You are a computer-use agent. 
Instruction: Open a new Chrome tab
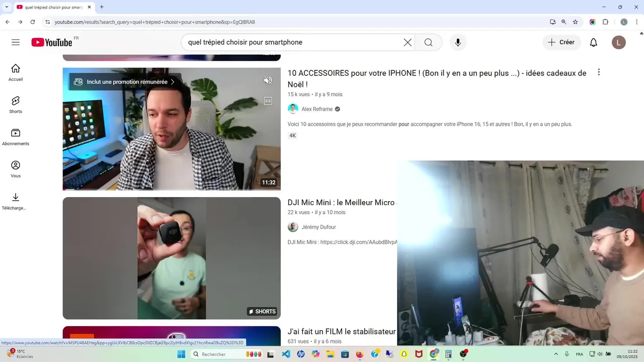coord(102,7)
